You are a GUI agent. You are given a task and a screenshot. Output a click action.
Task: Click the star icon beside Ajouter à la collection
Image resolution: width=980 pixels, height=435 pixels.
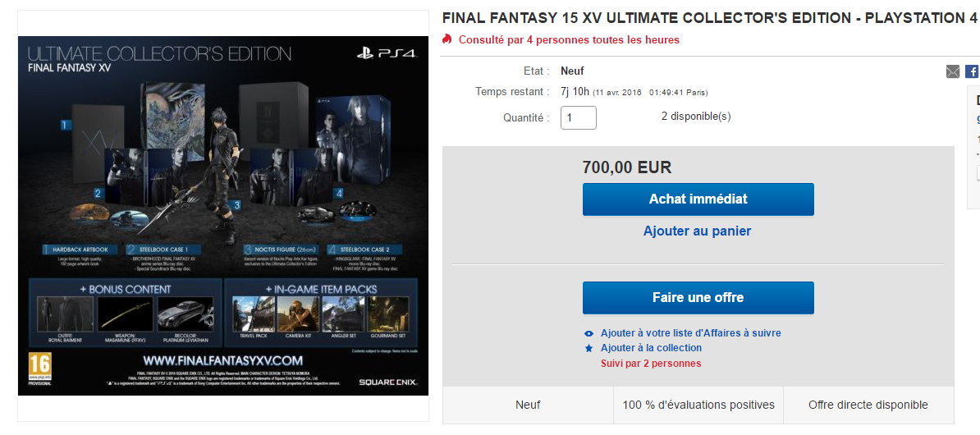coord(588,348)
